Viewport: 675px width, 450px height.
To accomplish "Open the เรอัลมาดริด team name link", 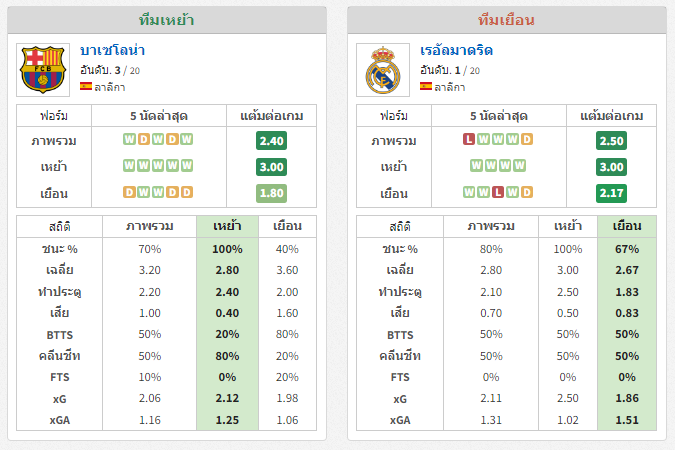I will pyautogui.click(x=456, y=50).
